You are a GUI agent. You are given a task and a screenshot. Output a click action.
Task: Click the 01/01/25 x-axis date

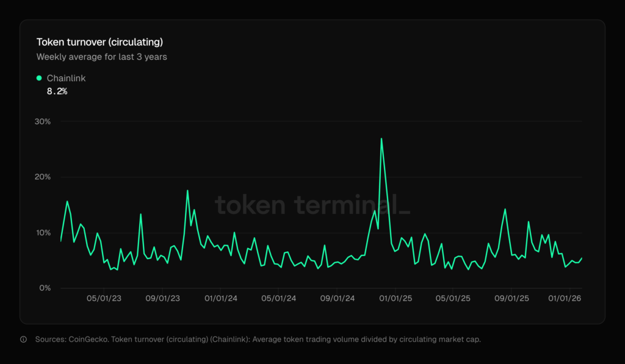pos(396,299)
